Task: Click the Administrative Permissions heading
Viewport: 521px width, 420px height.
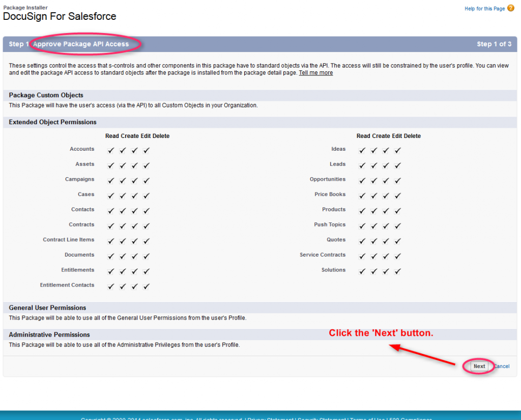Action: [x=49, y=335]
